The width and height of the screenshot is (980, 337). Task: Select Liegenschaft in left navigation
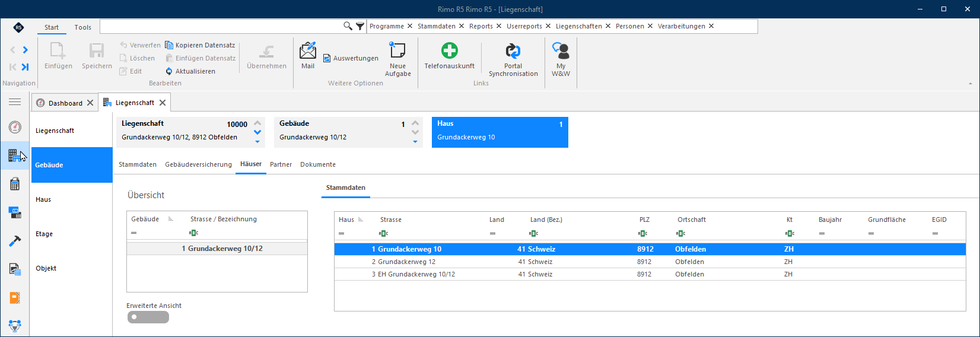point(71,131)
